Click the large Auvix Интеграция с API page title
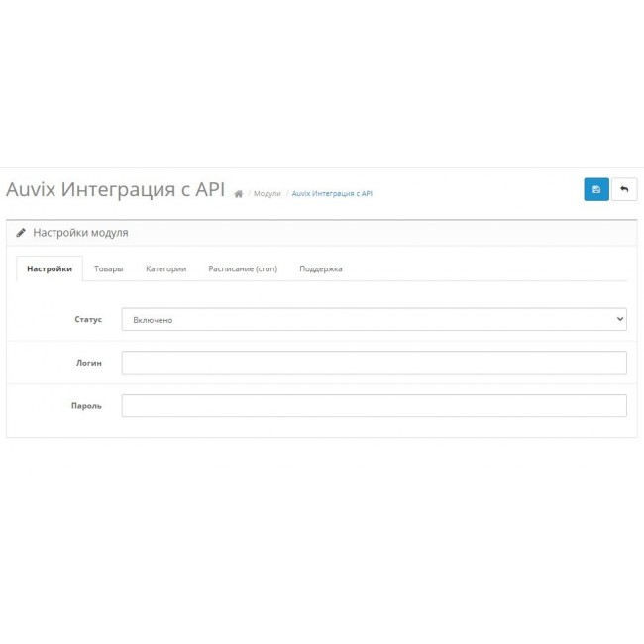644x644 pixels. point(115,189)
